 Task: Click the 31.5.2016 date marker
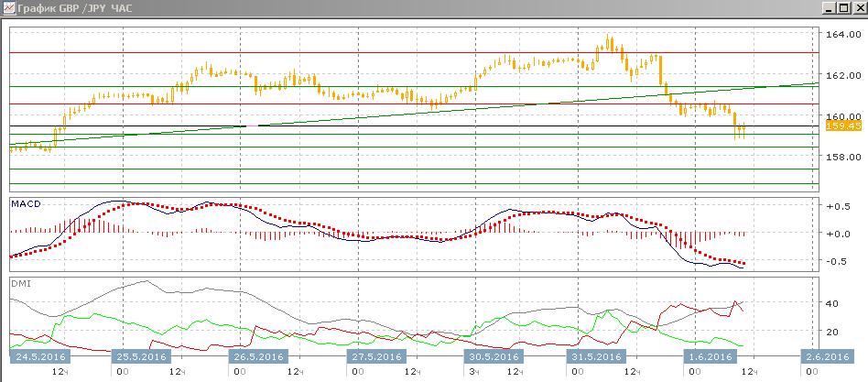click(596, 356)
